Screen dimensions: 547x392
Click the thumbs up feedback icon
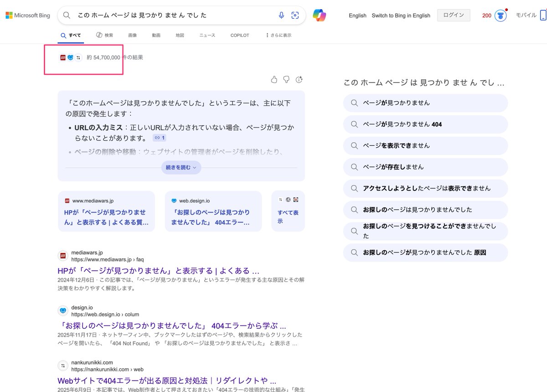coord(274,80)
